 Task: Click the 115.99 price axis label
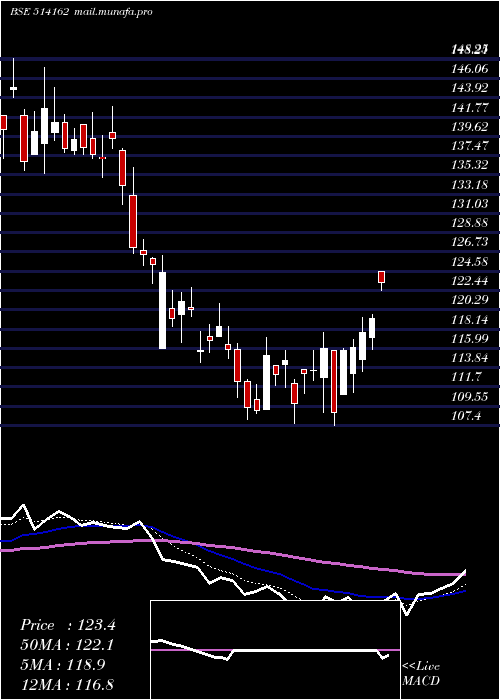(x=469, y=339)
